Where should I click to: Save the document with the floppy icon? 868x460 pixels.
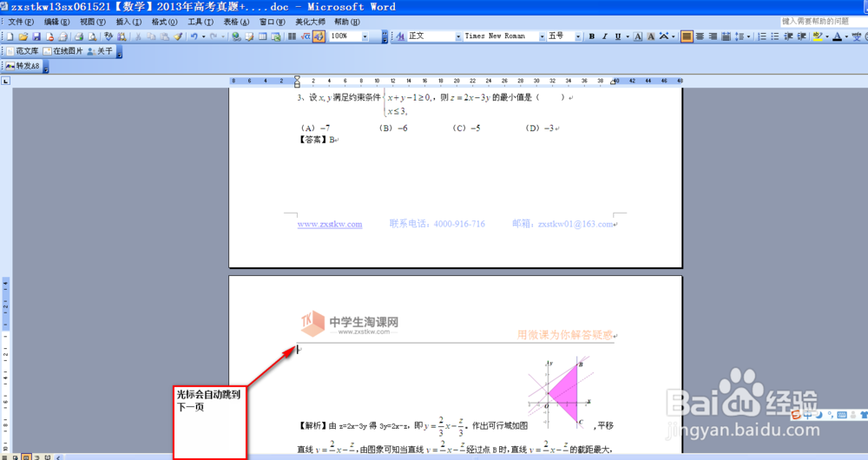click(36, 36)
